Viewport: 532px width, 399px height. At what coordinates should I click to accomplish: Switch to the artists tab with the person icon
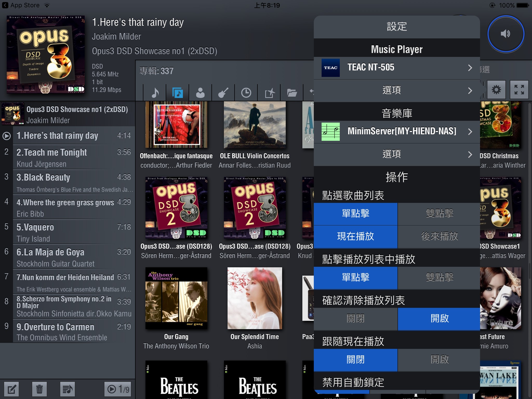[200, 93]
